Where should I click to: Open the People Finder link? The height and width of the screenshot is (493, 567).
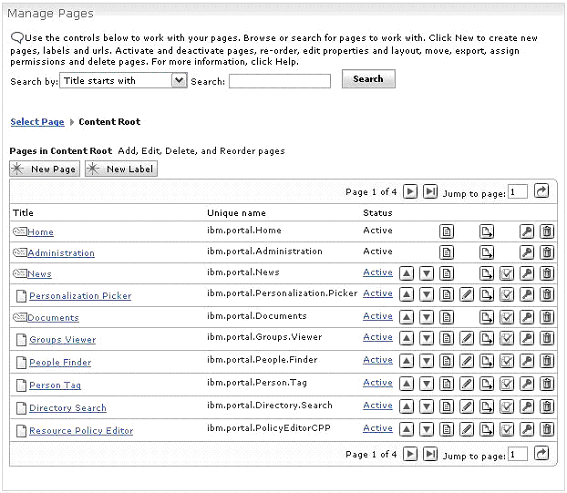point(60,362)
